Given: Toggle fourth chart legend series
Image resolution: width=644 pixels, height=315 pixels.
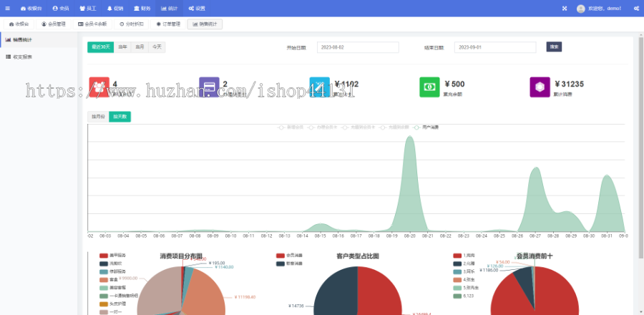Looking at the screenshot, I should (394, 127).
